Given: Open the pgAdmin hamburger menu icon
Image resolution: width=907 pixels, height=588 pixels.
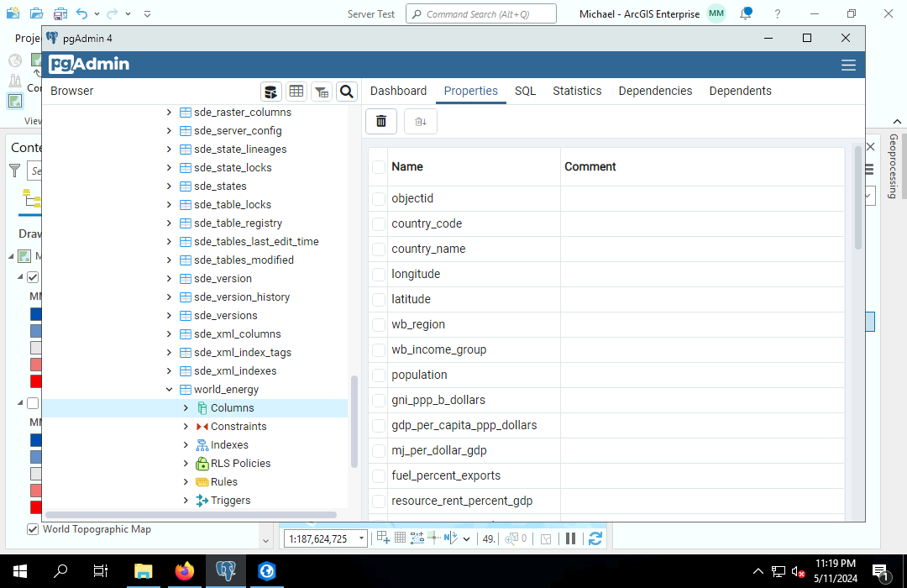Looking at the screenshot, I should [848, 66].
